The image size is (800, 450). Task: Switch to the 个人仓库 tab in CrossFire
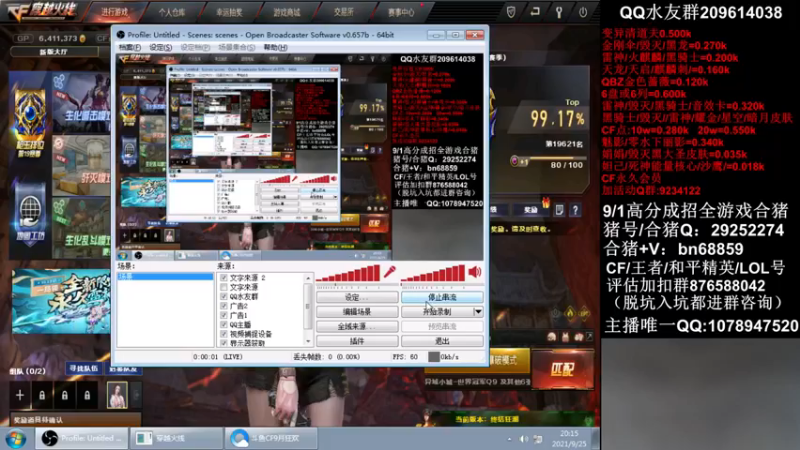pos(171,12)
